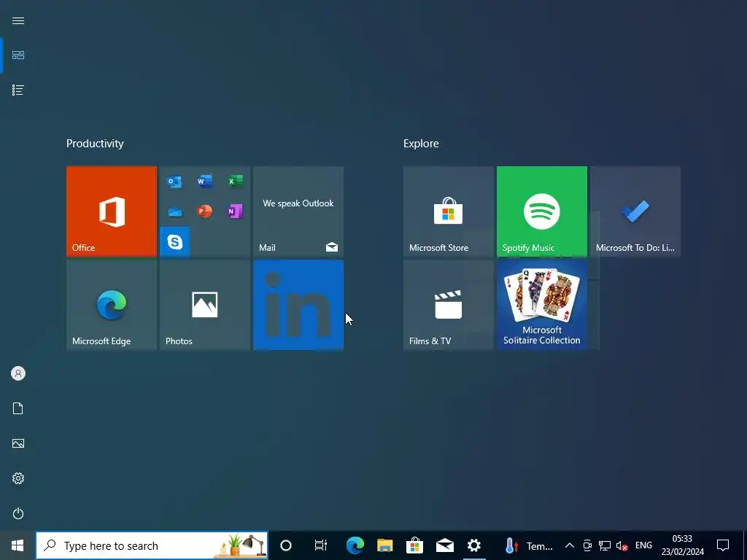Viewport: 747px width, 560px height.
Task: Open the Photos tile
Action: click(205, 305)
